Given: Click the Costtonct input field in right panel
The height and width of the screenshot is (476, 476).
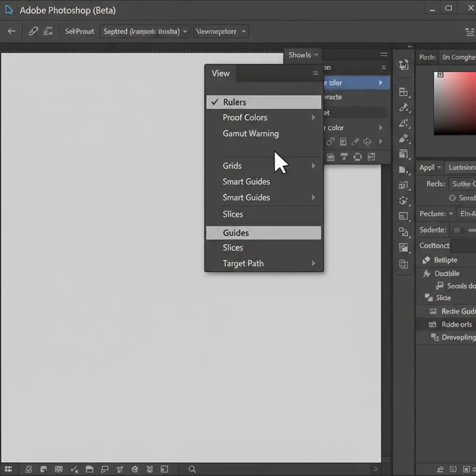Looking at the screenshot, I should tap(463, 245).
